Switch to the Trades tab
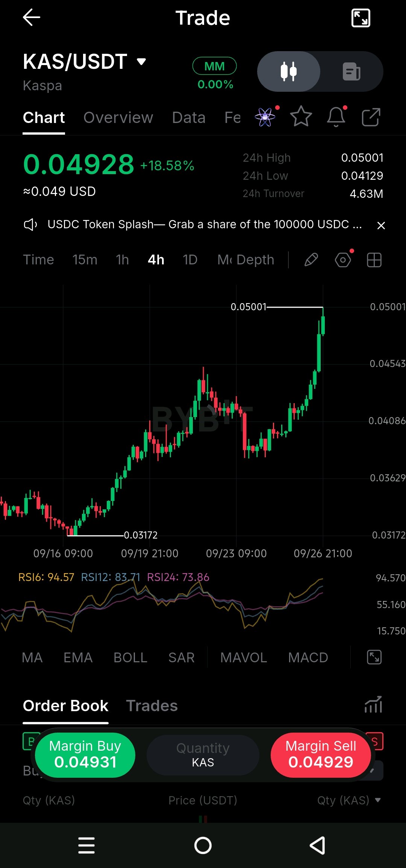 tap(152, 706)
